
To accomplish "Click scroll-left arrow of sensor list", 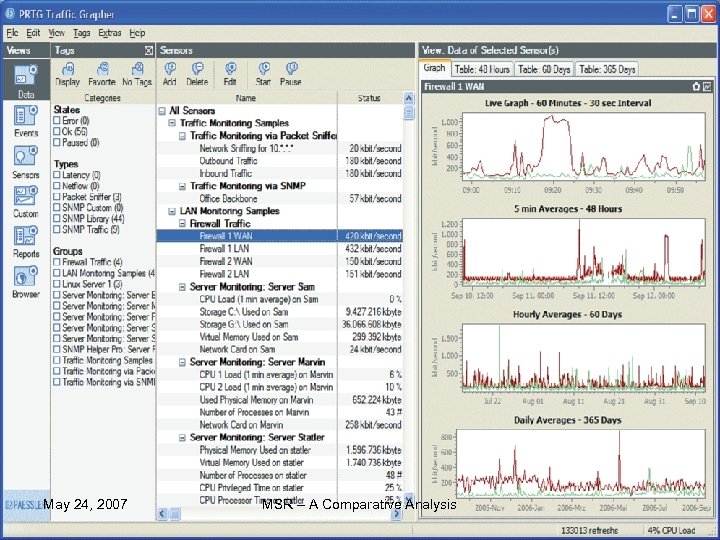I will 163,514.
